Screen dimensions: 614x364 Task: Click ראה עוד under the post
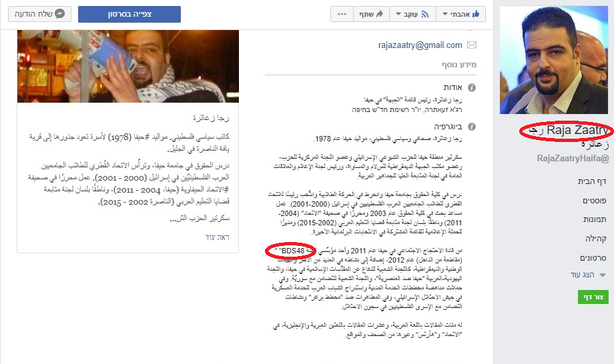(x=218, y=237)
